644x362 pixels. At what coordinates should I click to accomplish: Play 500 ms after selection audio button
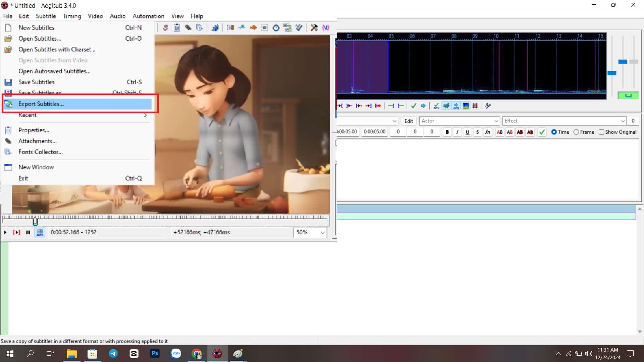point(350,106)
